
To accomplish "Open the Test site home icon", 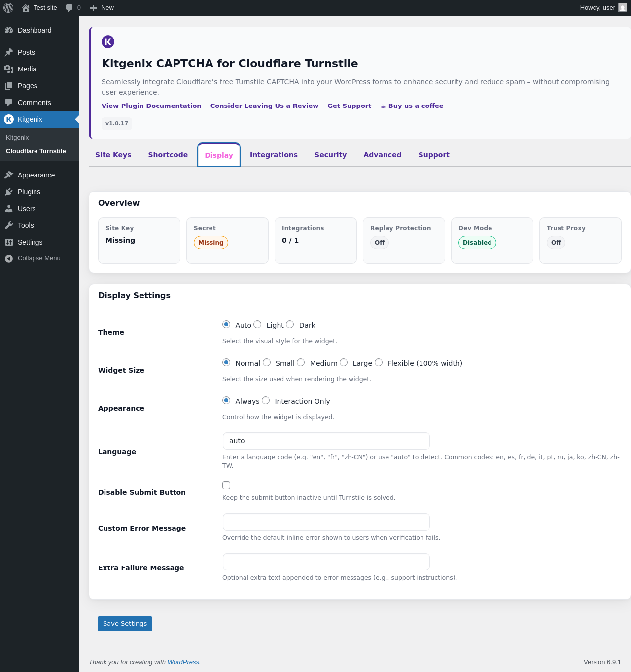I will [x=26, y=8].
